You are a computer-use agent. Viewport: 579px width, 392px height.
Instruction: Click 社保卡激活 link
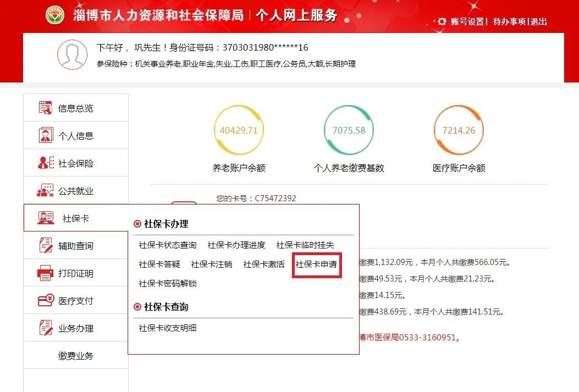tap(264, 264)
